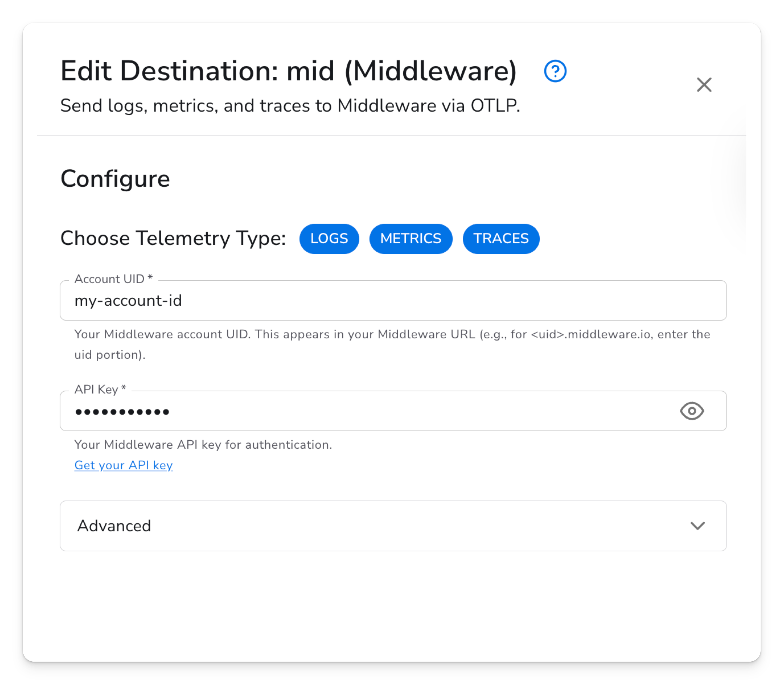Image resolution: width=784 pixels, height=685 pixels.
Task: Click the Account UID helper description
Action: [392, 335]
